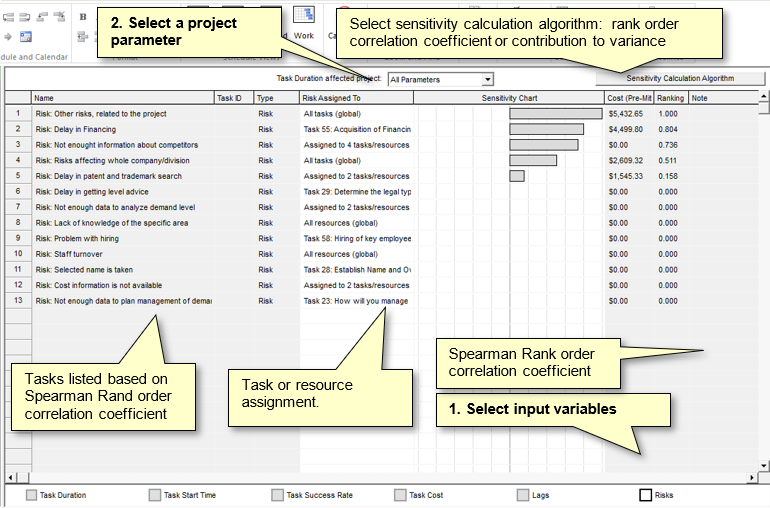
Task: Enable the Task Start Time checkbox
Action: coord(155,495)
